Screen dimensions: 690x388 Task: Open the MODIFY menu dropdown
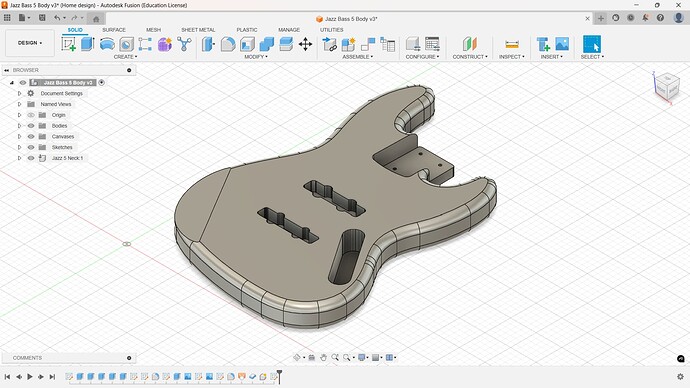(256, 57)
